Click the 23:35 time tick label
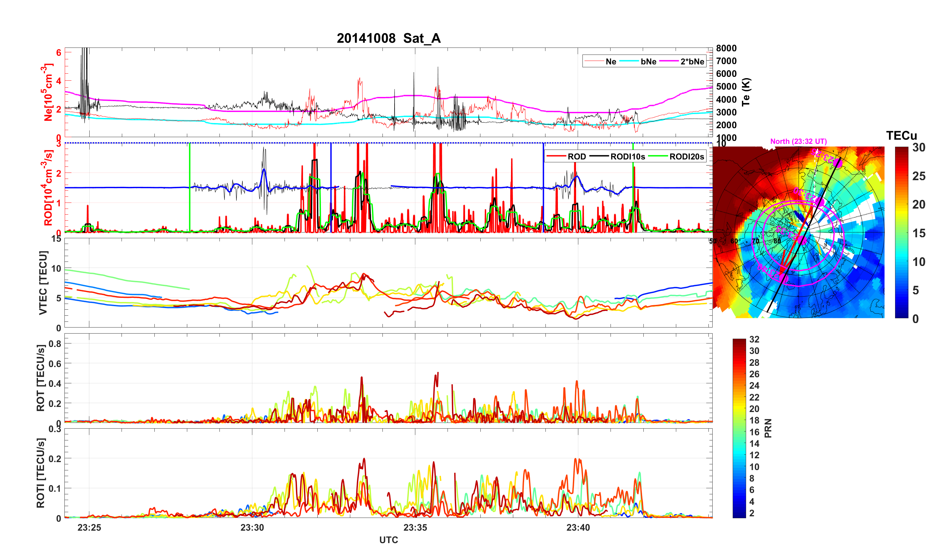This screenshot has height=560, width=926. [x=415, y=527]
